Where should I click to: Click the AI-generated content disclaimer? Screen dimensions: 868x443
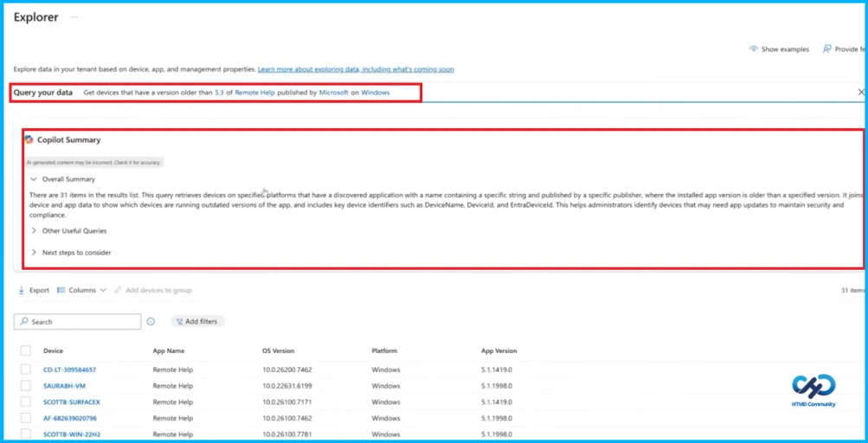tap(93, 163)
